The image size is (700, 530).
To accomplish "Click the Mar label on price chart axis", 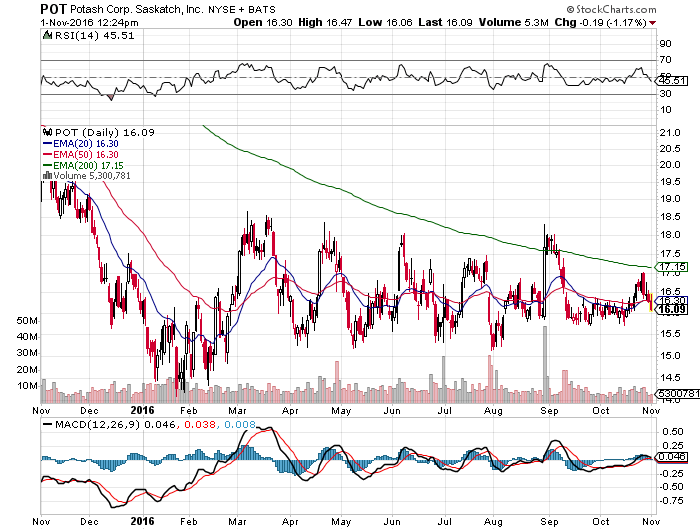I will coord(237,410).
